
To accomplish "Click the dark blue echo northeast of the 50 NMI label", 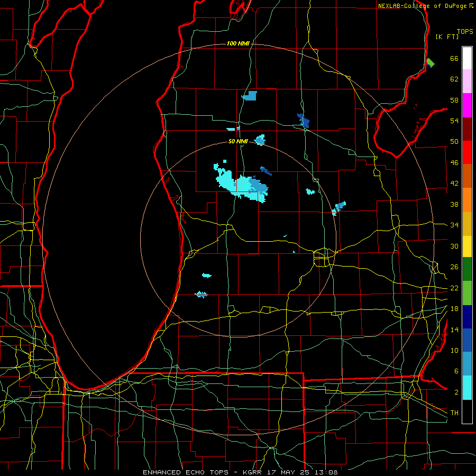I will point(304,121).
